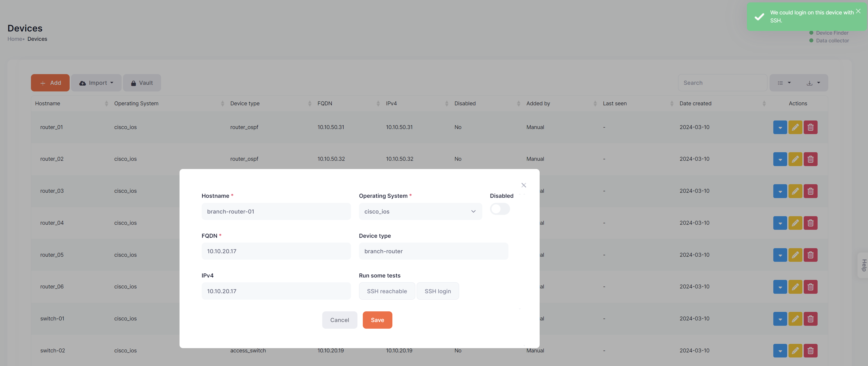Image resolution: width=868 pixels, height=366 pixels.
Task: Click router_01 router_ospf device type cell
Action: pyautogui.click(x=244, y=127)
